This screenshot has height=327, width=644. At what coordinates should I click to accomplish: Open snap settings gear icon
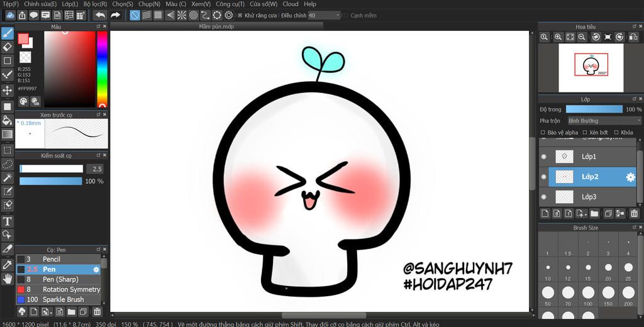(x=228, y=15)
